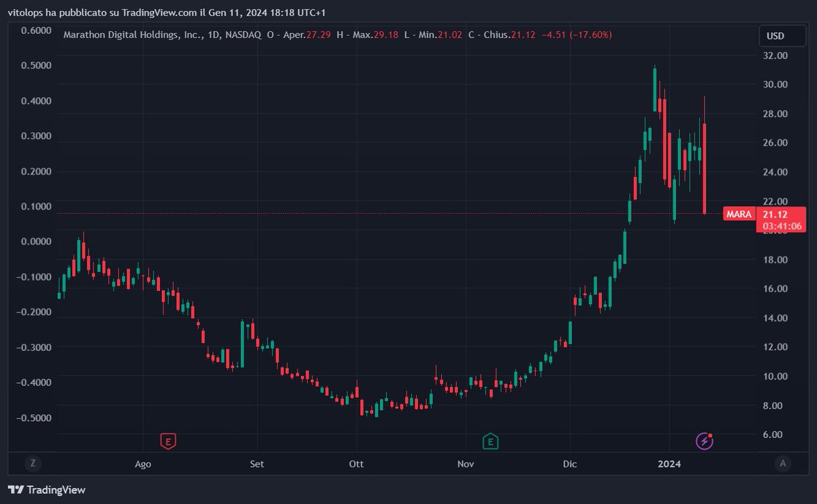Click the MARA price label tag

click(739, 214)
